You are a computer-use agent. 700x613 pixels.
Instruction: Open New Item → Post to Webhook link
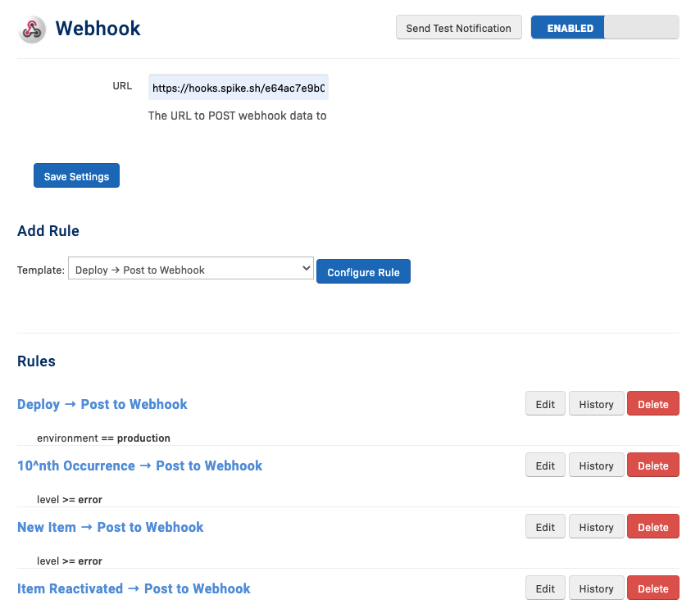point(111,527)
